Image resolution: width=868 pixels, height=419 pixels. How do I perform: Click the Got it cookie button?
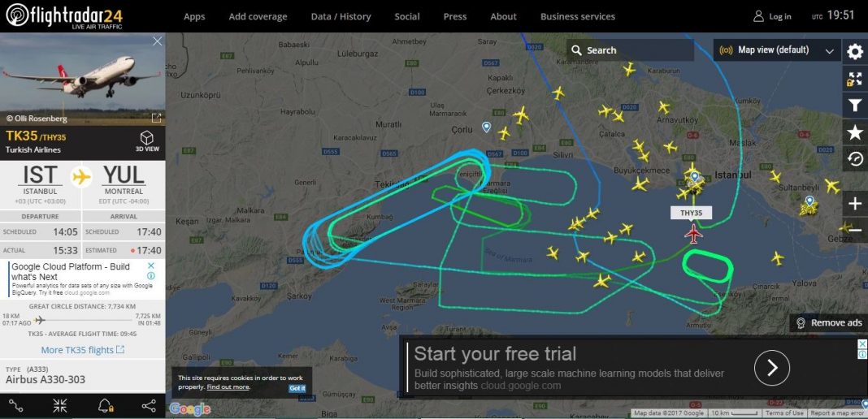click(297, 388)
